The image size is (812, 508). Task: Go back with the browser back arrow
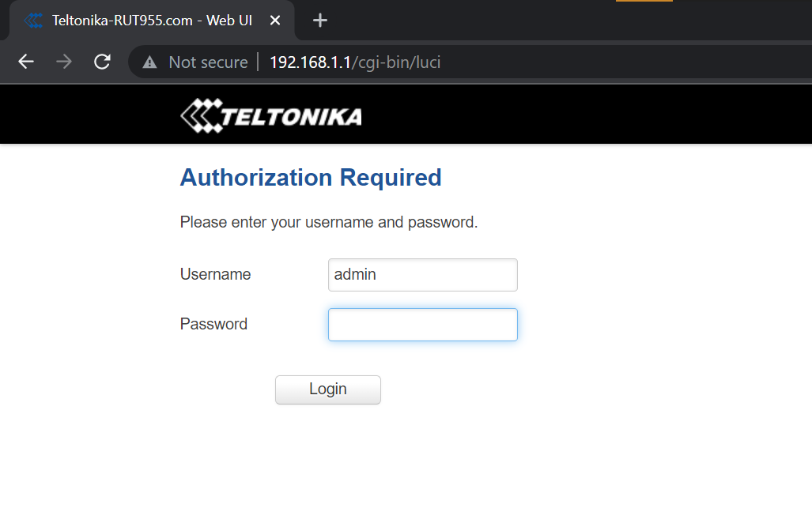pos(26,62)
